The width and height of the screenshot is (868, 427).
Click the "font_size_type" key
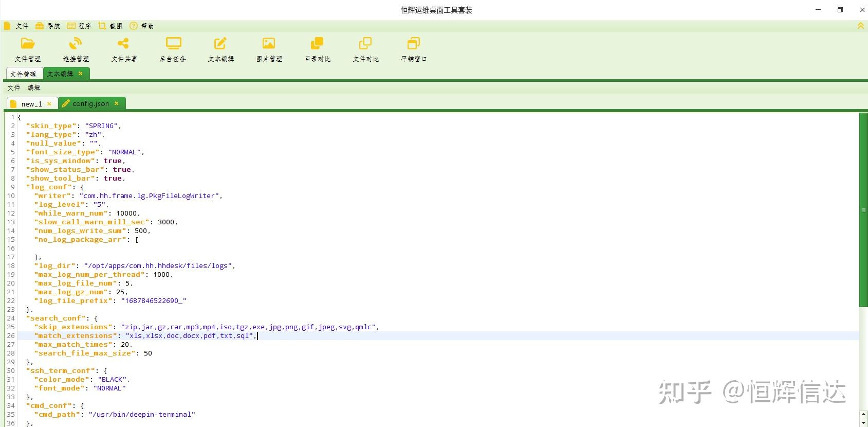pos(63,152)
